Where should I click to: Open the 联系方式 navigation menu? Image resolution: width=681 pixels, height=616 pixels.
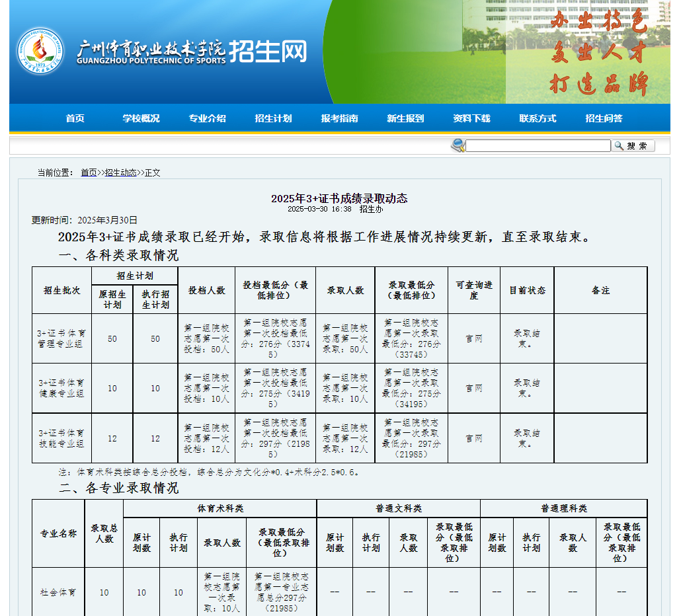(x=537, y=118)
